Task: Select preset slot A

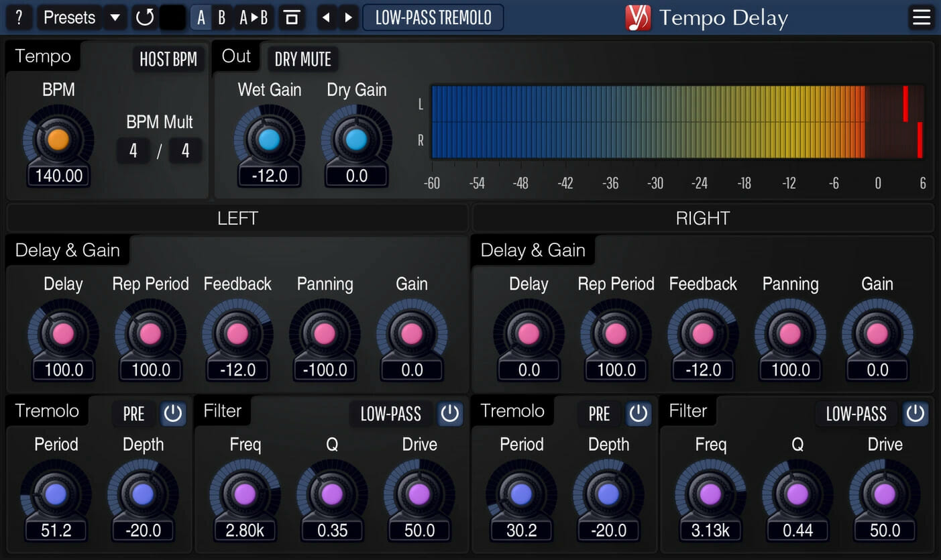Action: (201, 17)
